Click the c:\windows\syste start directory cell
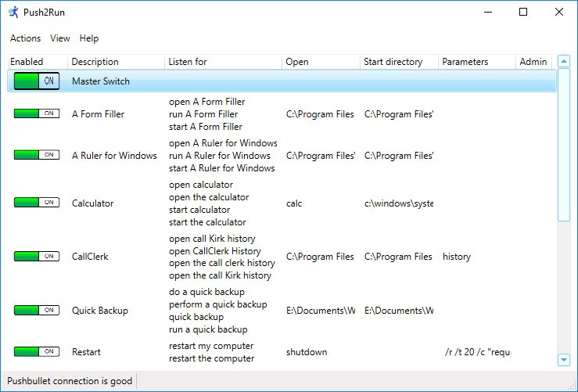The image size is (578, 392). point(398,203)
